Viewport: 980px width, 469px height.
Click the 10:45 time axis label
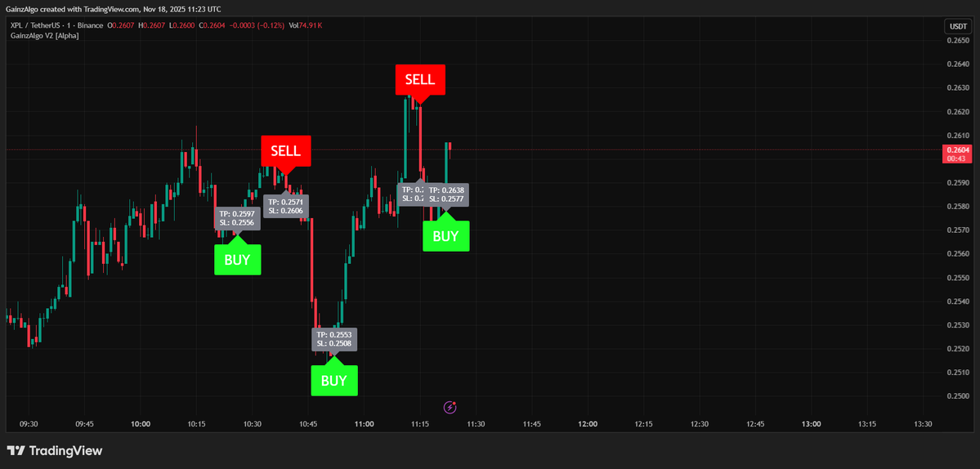pos(308,424)
